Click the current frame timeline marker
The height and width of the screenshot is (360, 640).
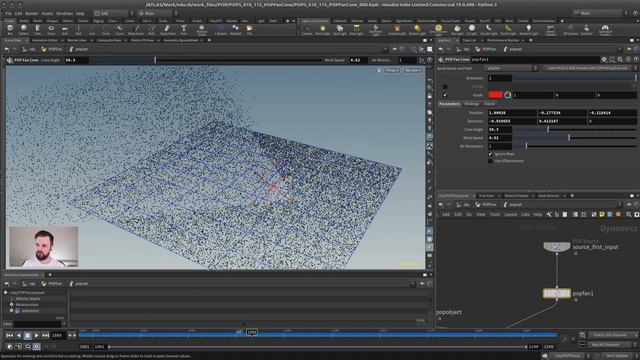click(x=252, y=333)
